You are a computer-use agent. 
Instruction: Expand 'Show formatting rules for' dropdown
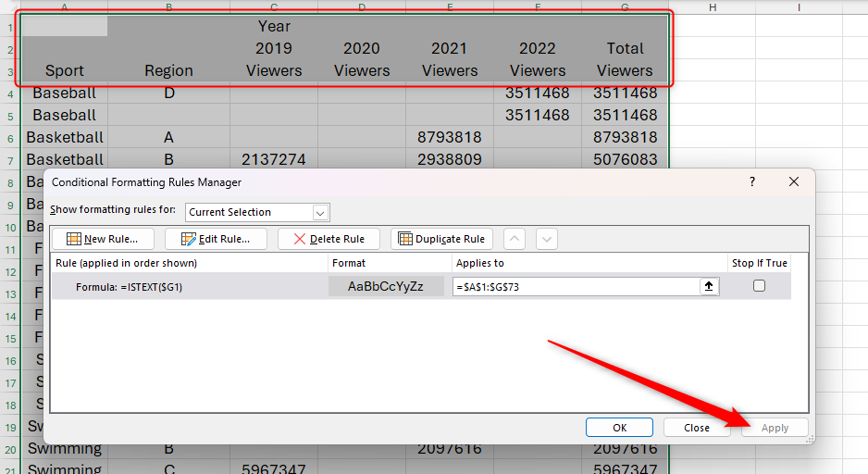(x=320, y=212)
